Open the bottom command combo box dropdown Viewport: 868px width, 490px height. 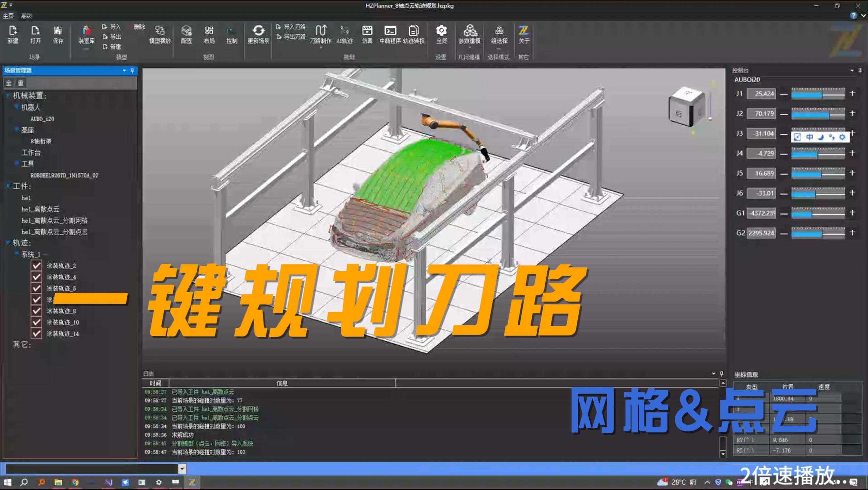(x=182, y=469)
